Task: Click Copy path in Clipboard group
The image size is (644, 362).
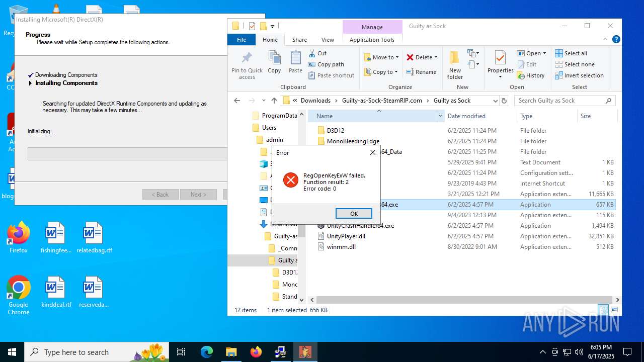Action: 326,64
